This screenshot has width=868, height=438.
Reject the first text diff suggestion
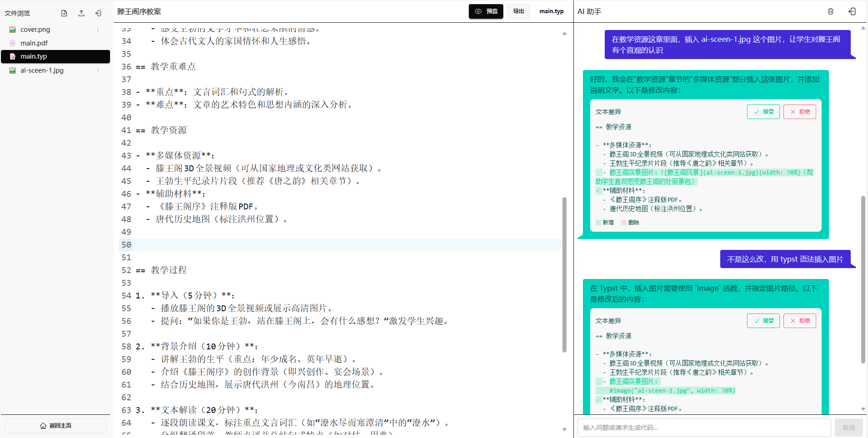[799, 112]
